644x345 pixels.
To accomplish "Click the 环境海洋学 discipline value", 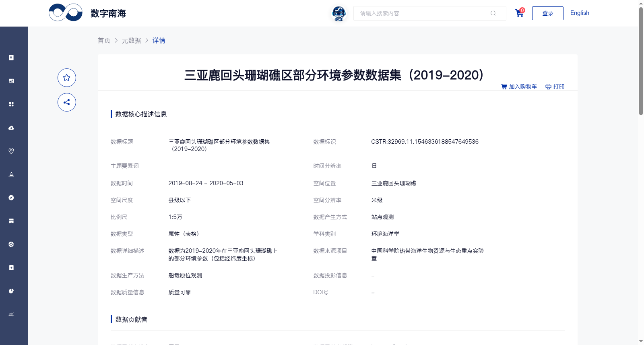I will point(385,234).
